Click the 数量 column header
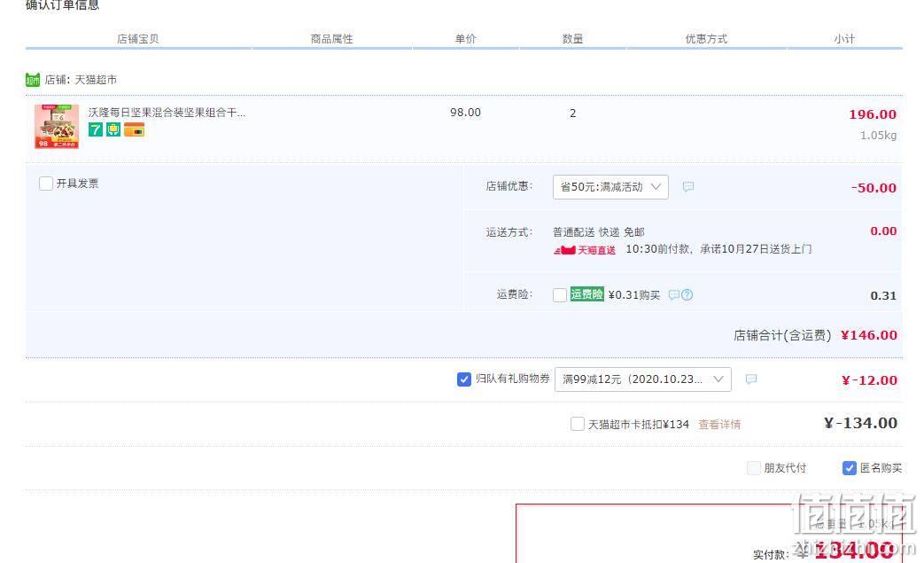Screen dimensions: 924x563 (572, 39)
